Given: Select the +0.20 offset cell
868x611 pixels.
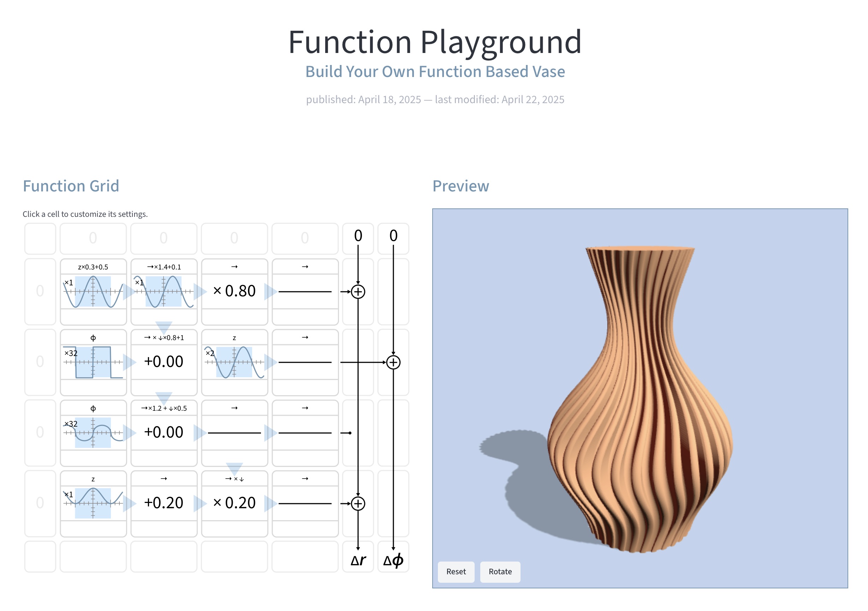Looking at the screenshot, I should click(164, 504).
